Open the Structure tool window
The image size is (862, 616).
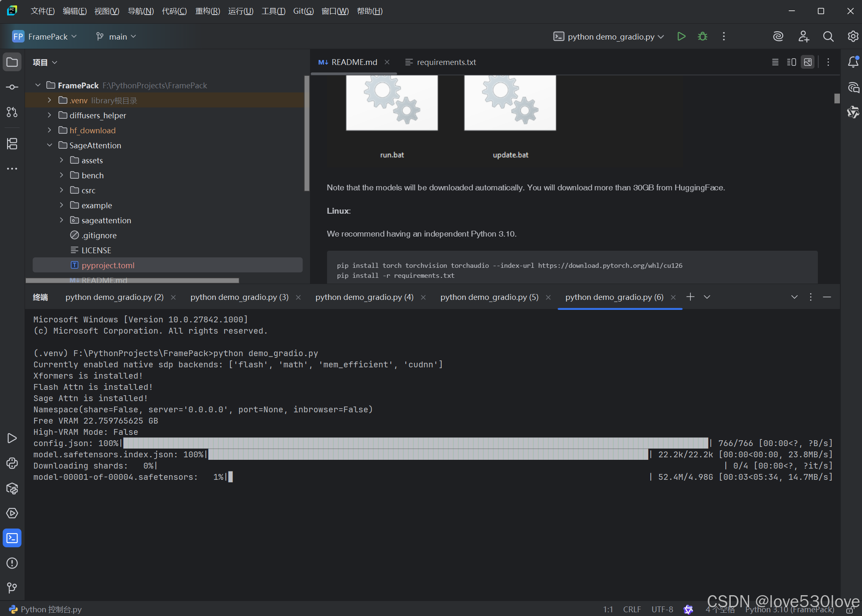12,144
